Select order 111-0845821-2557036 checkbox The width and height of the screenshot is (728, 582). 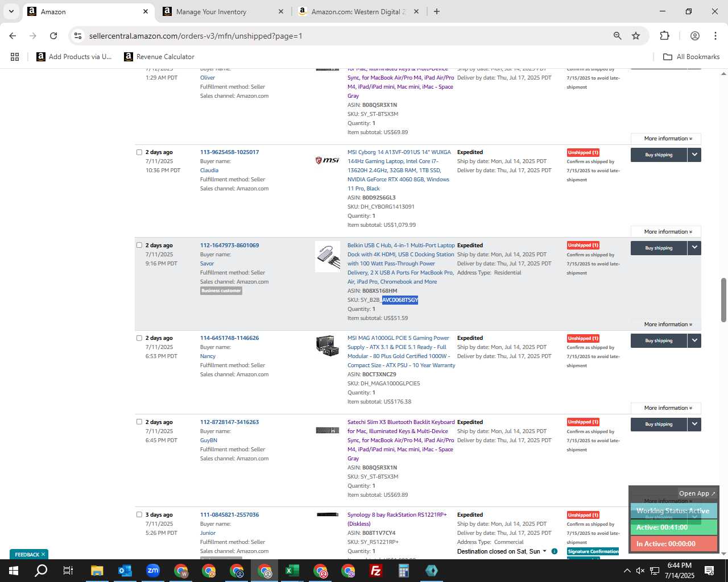pyautogui.click(x=139, y=515)
